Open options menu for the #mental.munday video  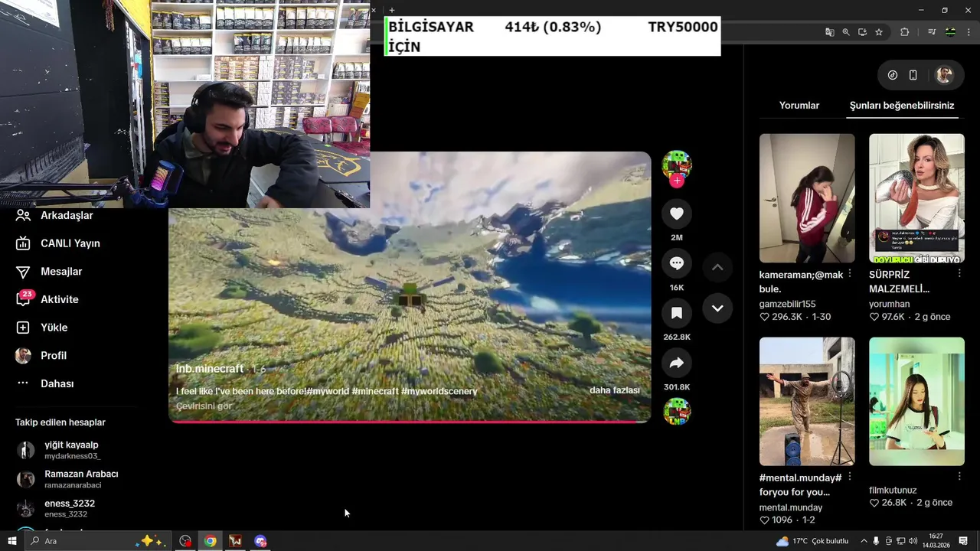tap(850, 477)
